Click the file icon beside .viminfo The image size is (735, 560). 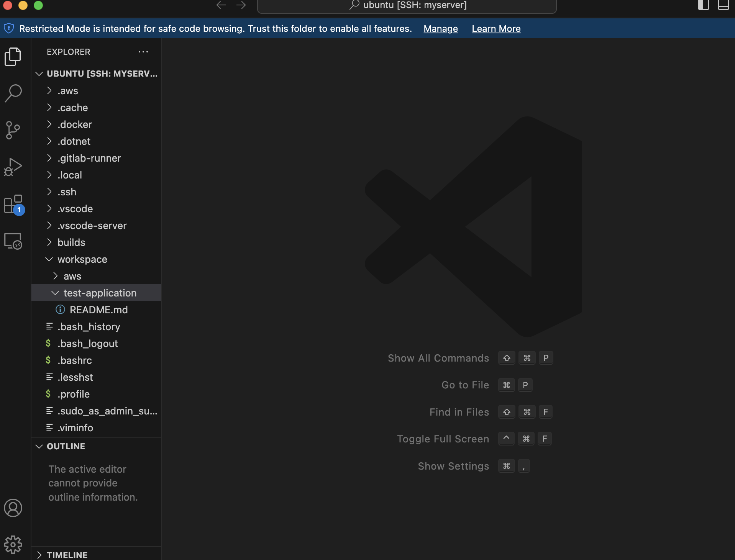click(49, 427)
